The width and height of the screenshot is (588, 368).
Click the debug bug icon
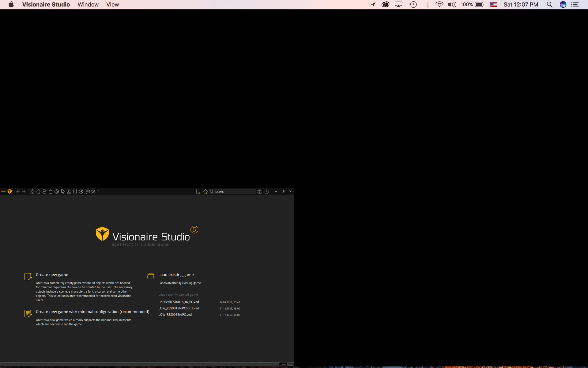pos(260,192)
